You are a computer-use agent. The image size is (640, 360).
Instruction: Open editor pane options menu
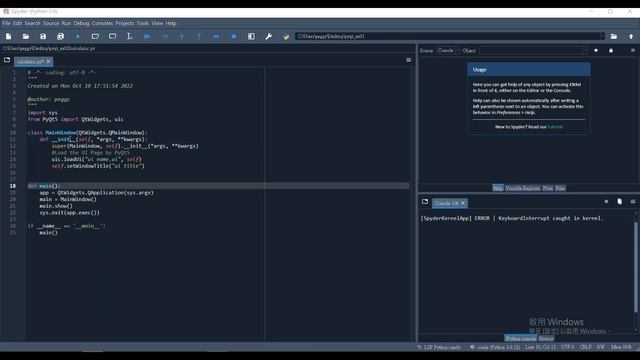click(x=409, y=60)
